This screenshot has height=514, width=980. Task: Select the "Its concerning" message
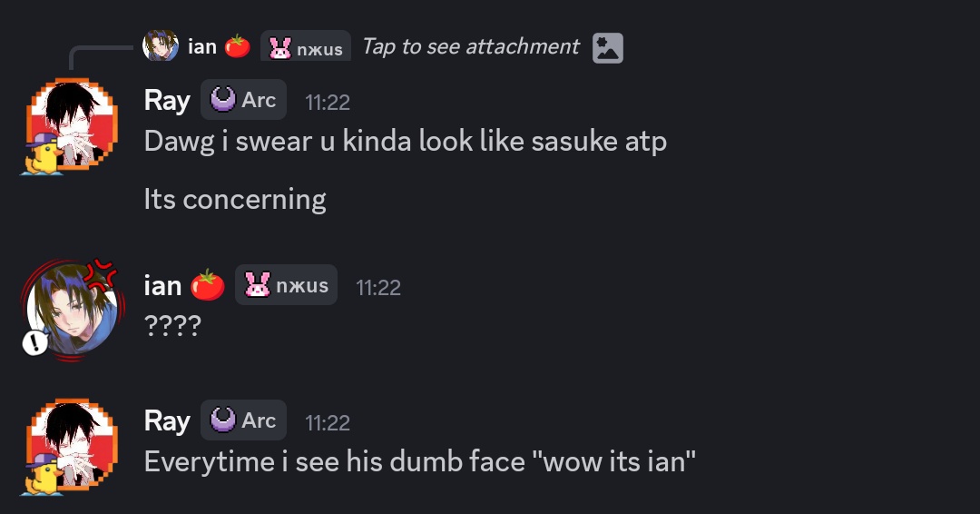234,199
